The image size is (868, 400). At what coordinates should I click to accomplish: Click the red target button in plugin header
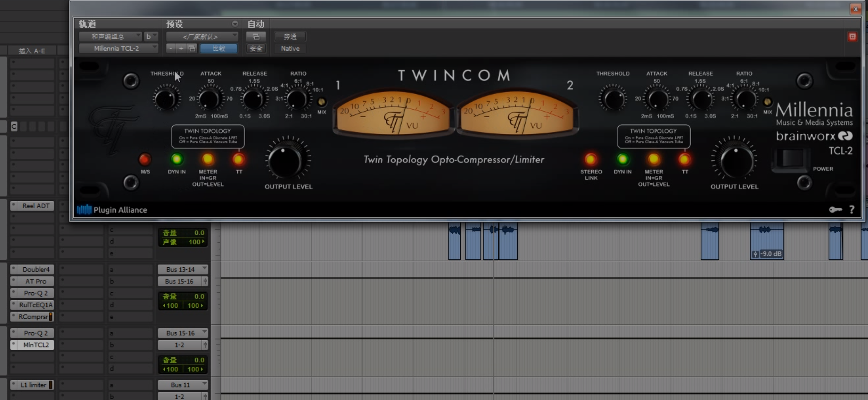pyautogui.click(x=852, y=37)
